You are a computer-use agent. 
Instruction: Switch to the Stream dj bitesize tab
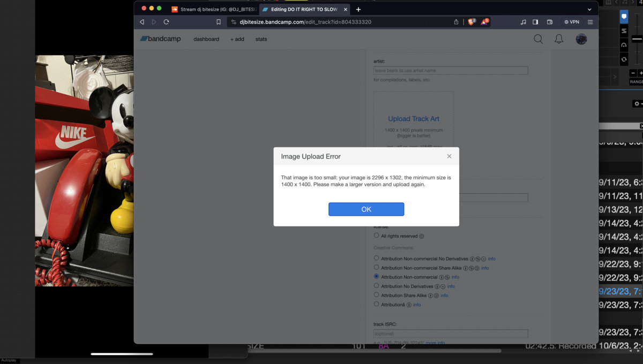(x=213, y=9)
